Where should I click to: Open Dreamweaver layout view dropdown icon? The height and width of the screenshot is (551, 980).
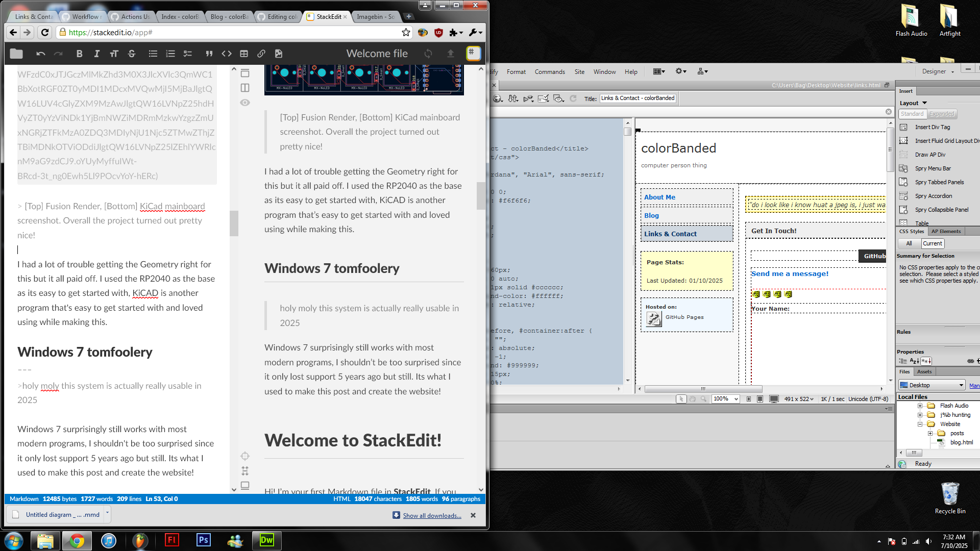pyautogui.click(x=659, y=71)
